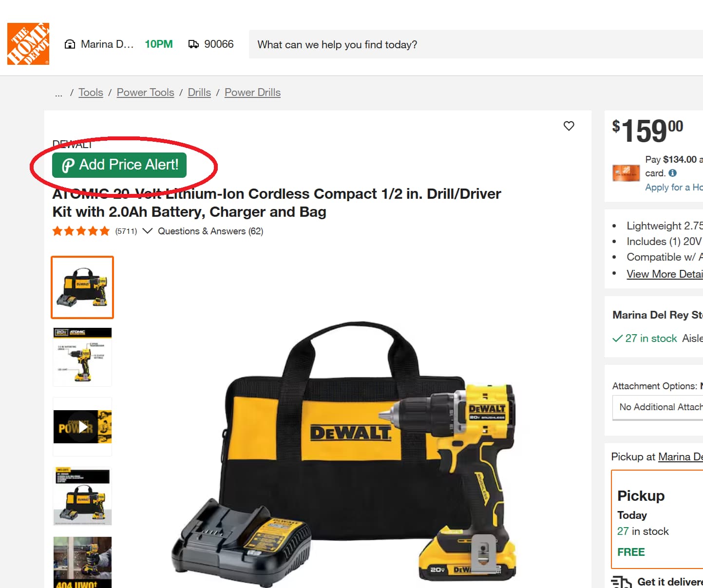Click the search bar to type a query

(438, 44)
